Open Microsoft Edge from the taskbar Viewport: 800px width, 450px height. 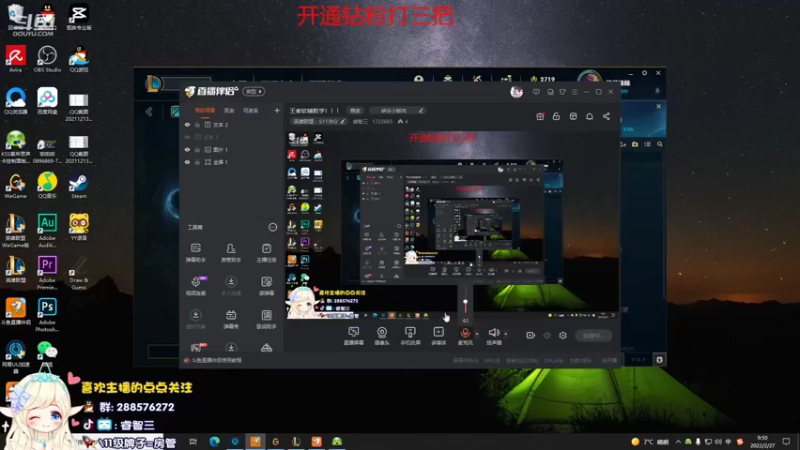click(x=214, y=441)
